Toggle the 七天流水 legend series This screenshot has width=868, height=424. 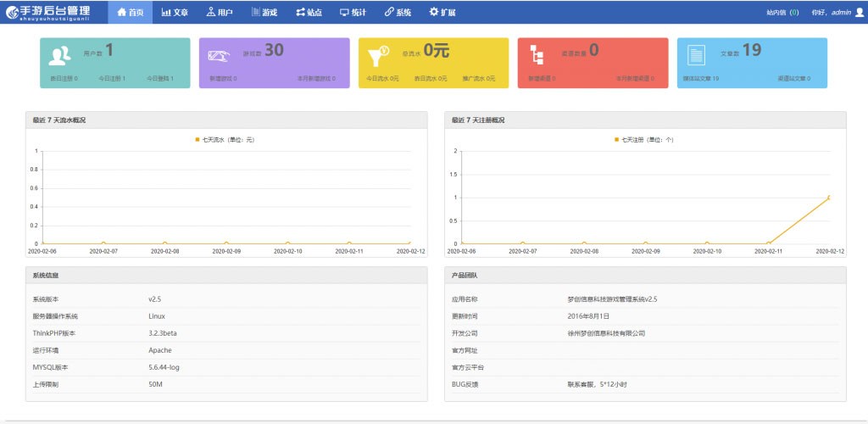coord(225,139)
